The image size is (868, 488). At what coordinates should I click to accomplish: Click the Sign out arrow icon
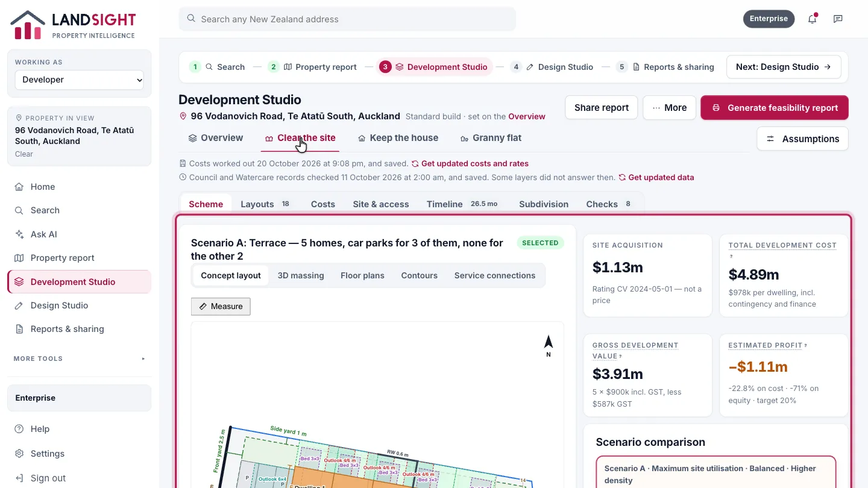(x=19, y=478)
